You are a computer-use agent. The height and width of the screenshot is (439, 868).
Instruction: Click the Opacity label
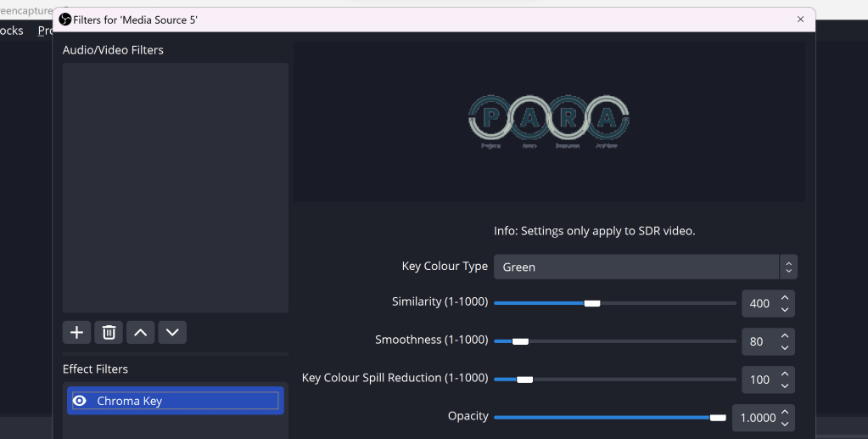(468, 416)
